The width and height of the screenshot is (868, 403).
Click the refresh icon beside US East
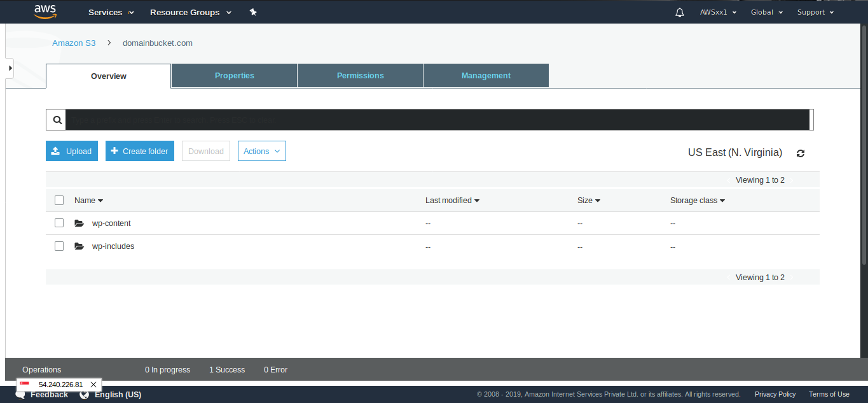(801, 153)
